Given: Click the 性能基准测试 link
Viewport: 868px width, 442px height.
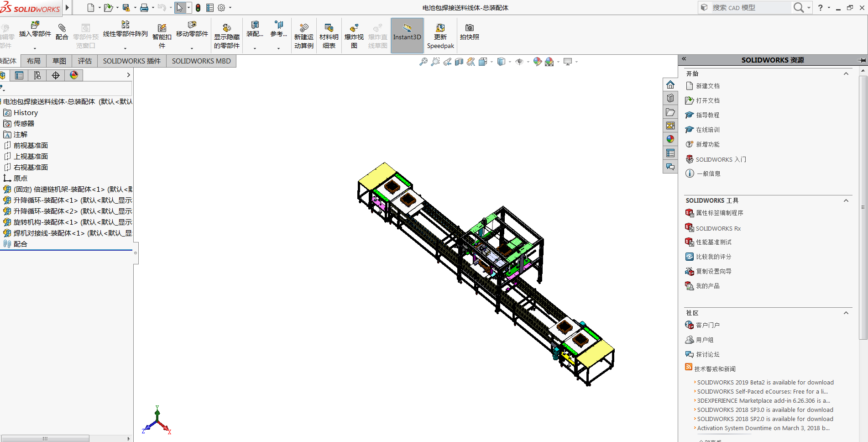Looking at the screenshot, I should pyautogui.click(x=714, y=242).
